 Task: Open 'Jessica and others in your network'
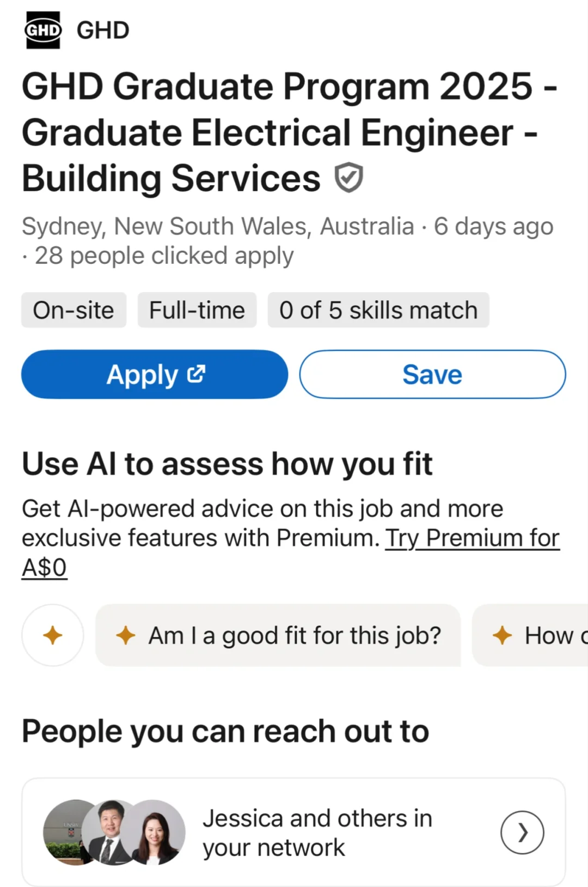tap(294, 833)
